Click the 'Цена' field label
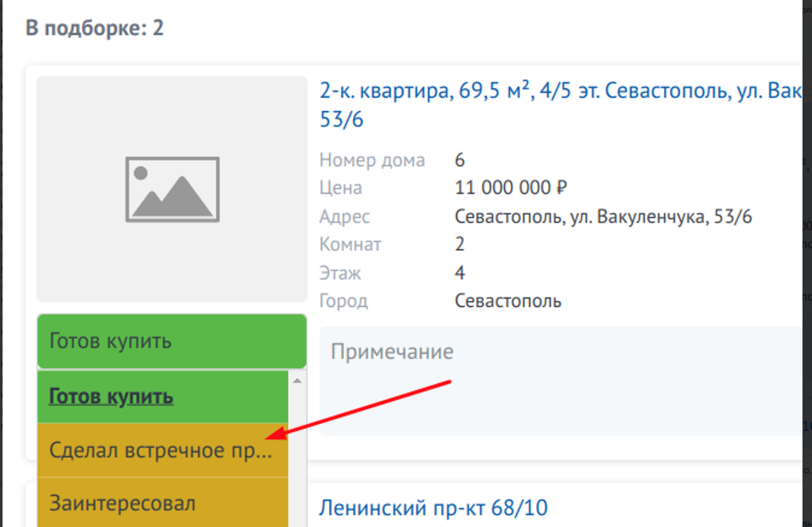Viewport: 812px width, 527px height. point(341,188)
